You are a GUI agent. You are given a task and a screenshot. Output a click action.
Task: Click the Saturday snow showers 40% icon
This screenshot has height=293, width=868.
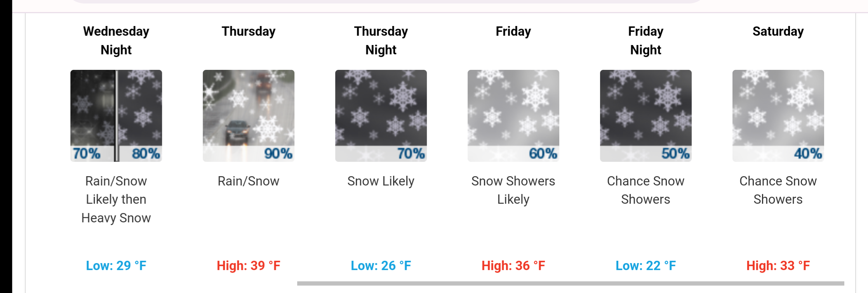tap(778, 116)
